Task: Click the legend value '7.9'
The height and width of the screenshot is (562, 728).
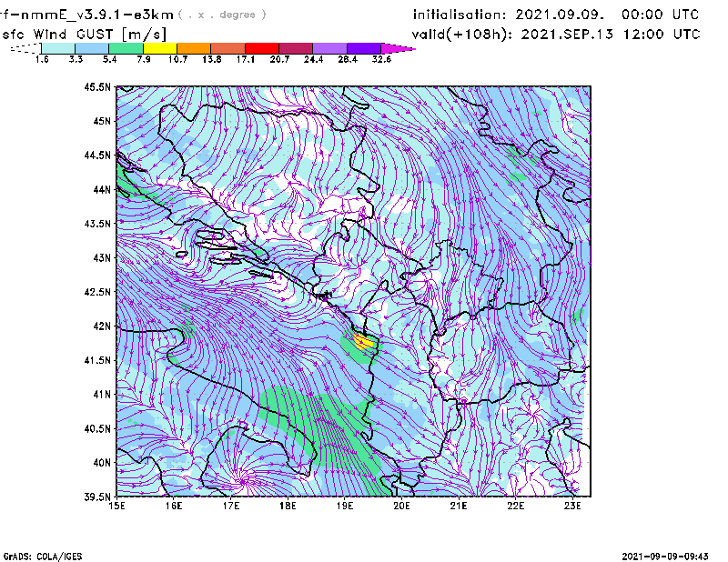Action: coord(144,59)
